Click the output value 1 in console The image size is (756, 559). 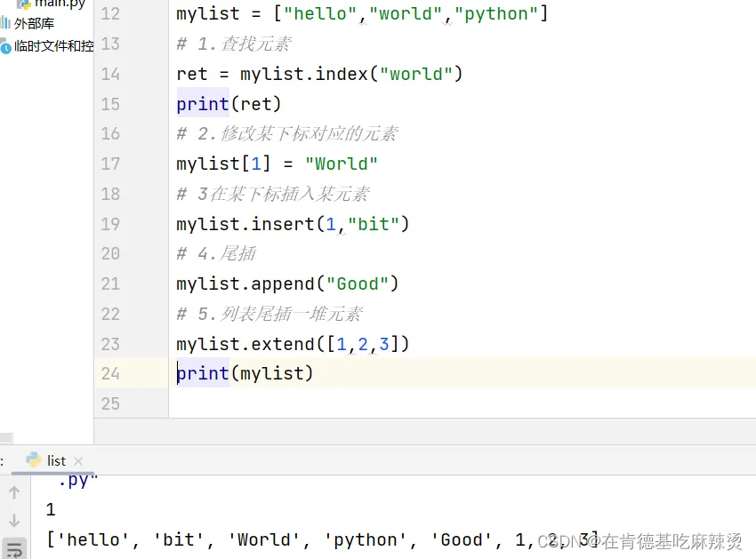tap(51, 509)
